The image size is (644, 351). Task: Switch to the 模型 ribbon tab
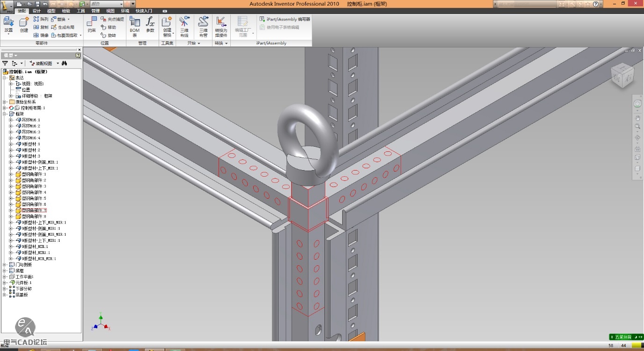[x=51, y=10]
